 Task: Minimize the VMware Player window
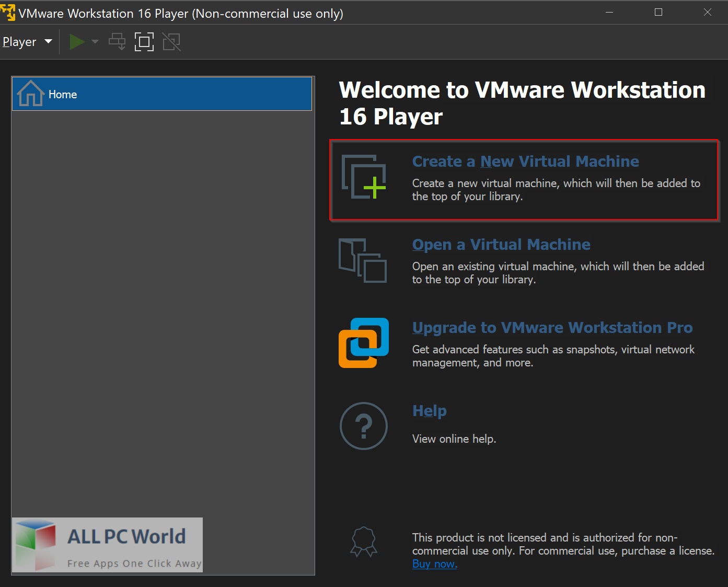609,12
